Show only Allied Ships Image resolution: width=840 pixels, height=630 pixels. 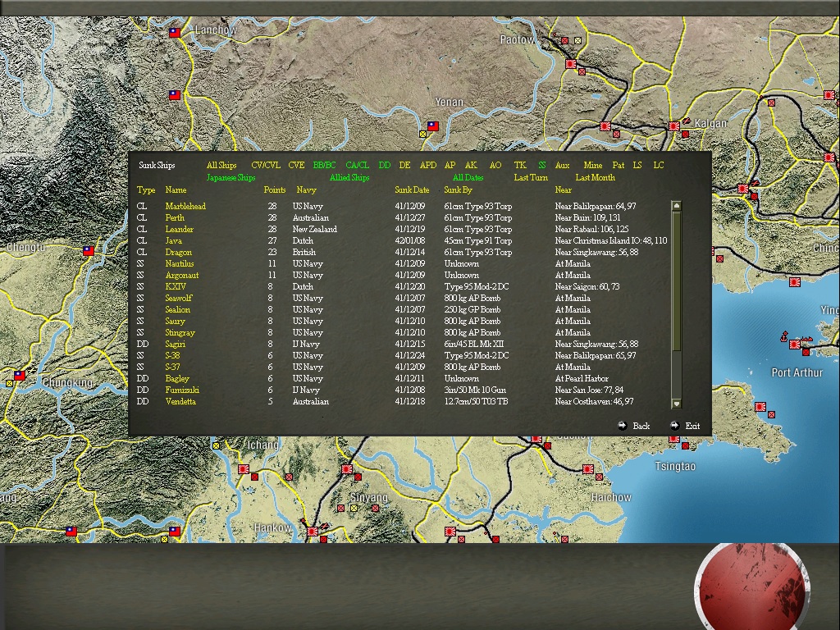coord(349,177)
